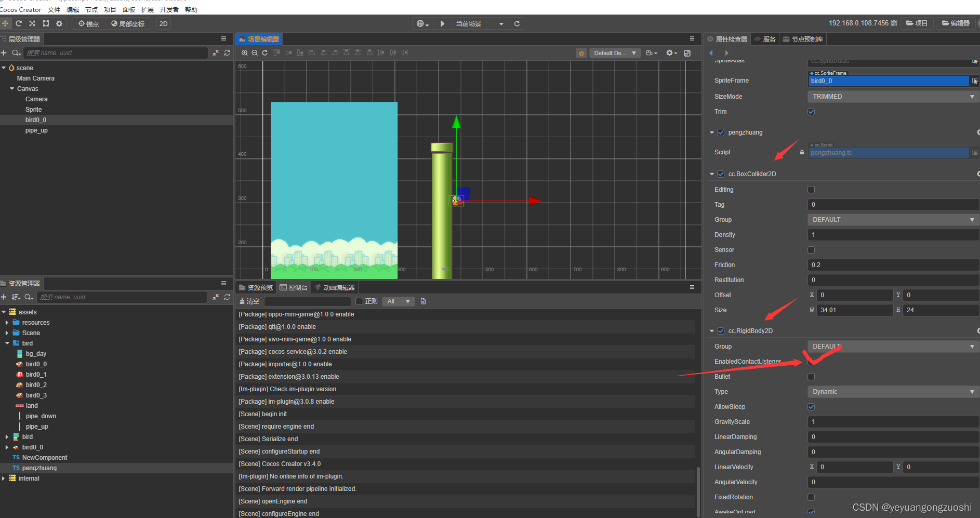
Task: Switch to the 节点预制库 tab
Action: click(803, 39)
